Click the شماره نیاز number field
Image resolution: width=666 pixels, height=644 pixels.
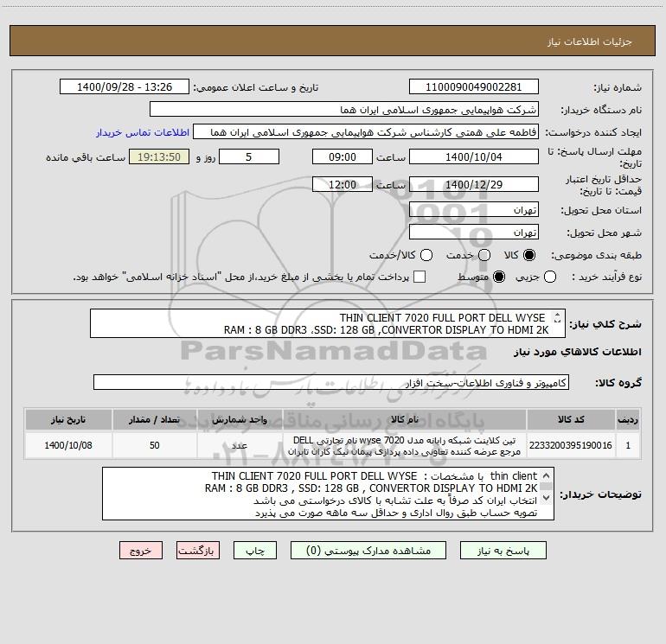tap(474, 87)
